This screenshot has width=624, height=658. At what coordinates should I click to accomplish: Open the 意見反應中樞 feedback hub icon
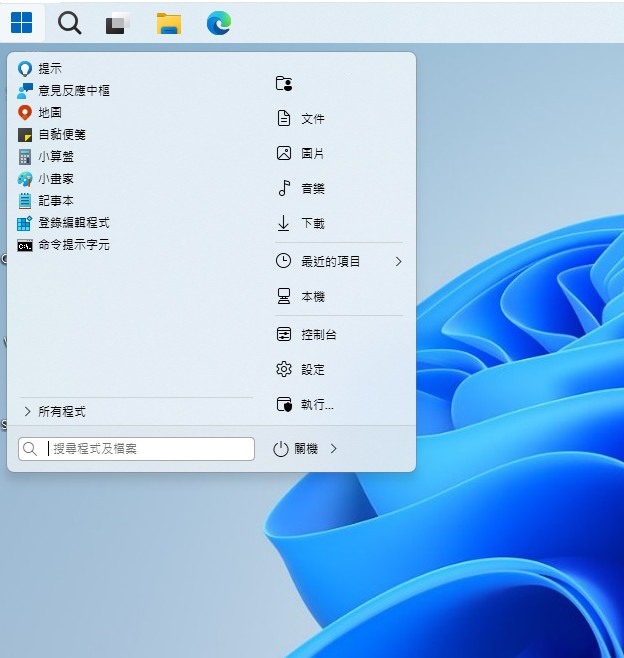coord(25,91)
